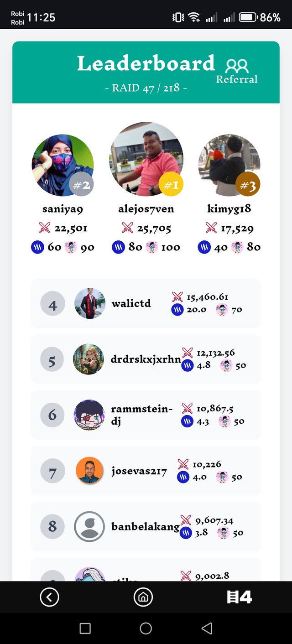Open alejos7ven's profile picture
The image size is (292, 644).
coord(146,157)
